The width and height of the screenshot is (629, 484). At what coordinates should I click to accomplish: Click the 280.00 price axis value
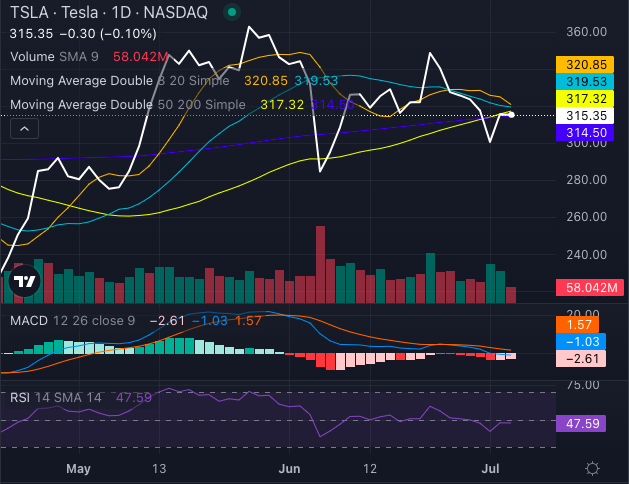(x=586, y=180)
